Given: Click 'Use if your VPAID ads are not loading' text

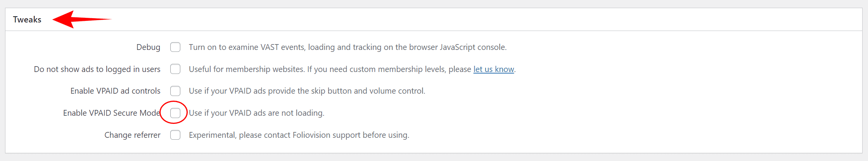Looking at the screenshot, I should tap(257, 113).
